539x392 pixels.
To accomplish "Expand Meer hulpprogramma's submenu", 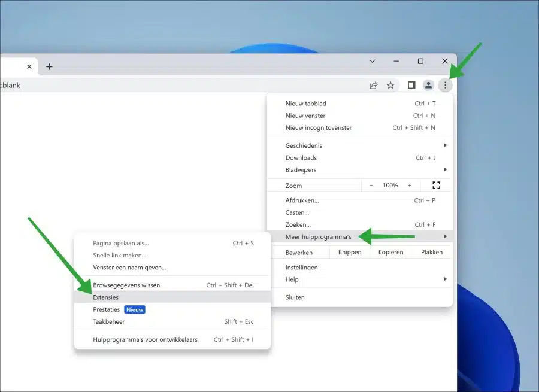I will 360,236.
